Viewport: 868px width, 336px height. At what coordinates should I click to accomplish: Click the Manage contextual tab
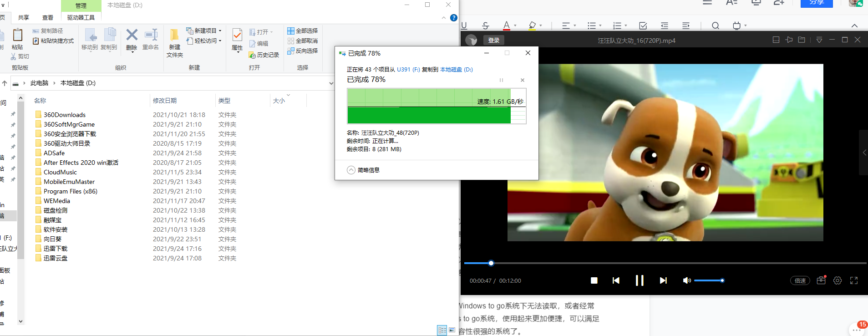pos(81,5)
